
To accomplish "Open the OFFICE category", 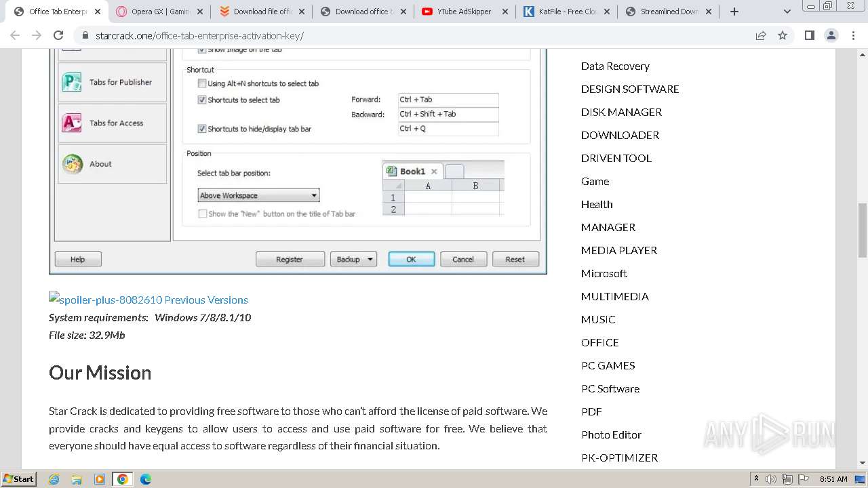I will [600, 342].
